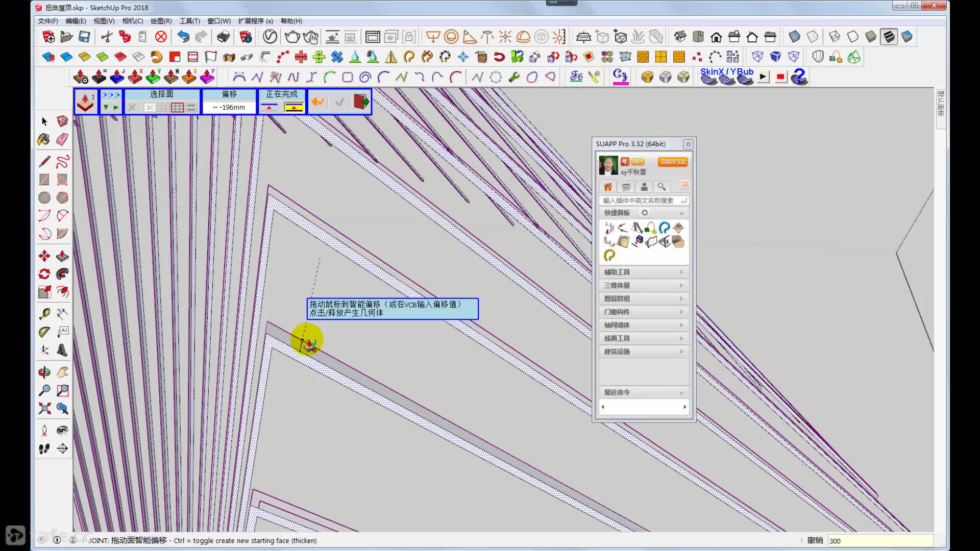Play the SkinX/YBub simulation

click(x=763, y=77)
